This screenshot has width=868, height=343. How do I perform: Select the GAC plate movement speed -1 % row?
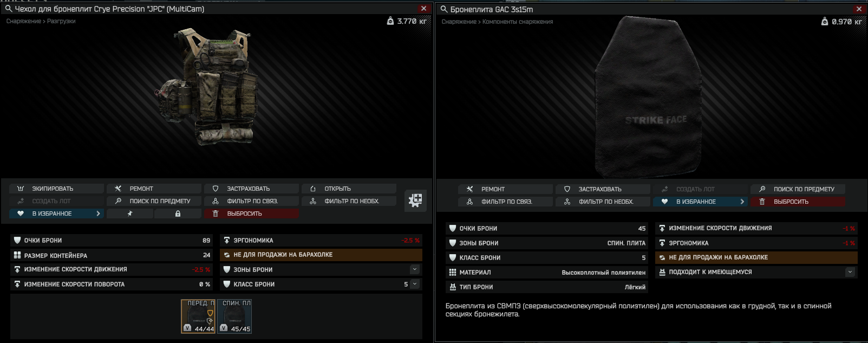tap(756, 228)
